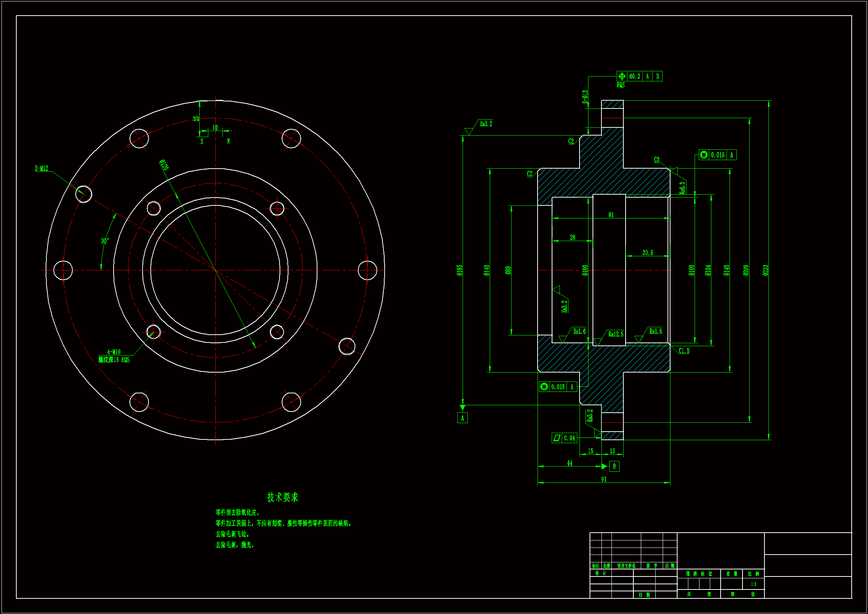This screenshot has width=868, height=614.
Task: Select the 技术要求 heading text
Action: (283, 497)
